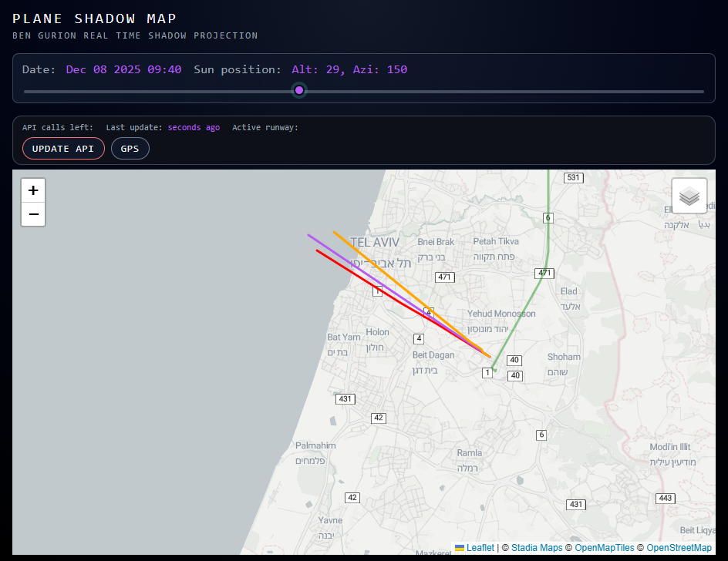
Task: Open the OpenStreetMap attribution link
Action: point(679,548)
